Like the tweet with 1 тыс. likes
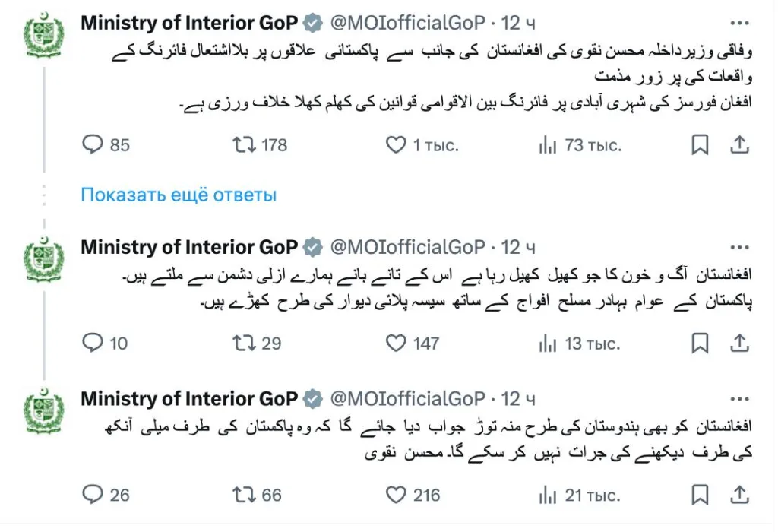Screen dimensions: 778x532 coord(396,144)
